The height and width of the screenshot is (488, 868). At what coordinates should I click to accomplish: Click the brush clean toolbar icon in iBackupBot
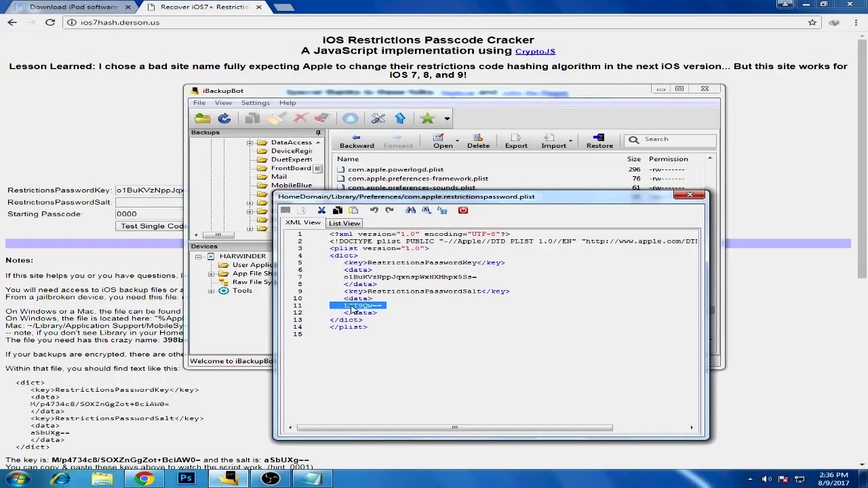[x=276, y=119]
